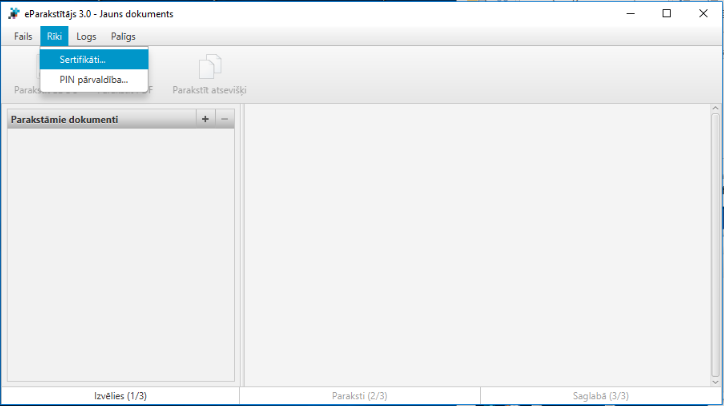
Task: Open the Fails menu
Action: pyautogui.click(x=23, y=36)
